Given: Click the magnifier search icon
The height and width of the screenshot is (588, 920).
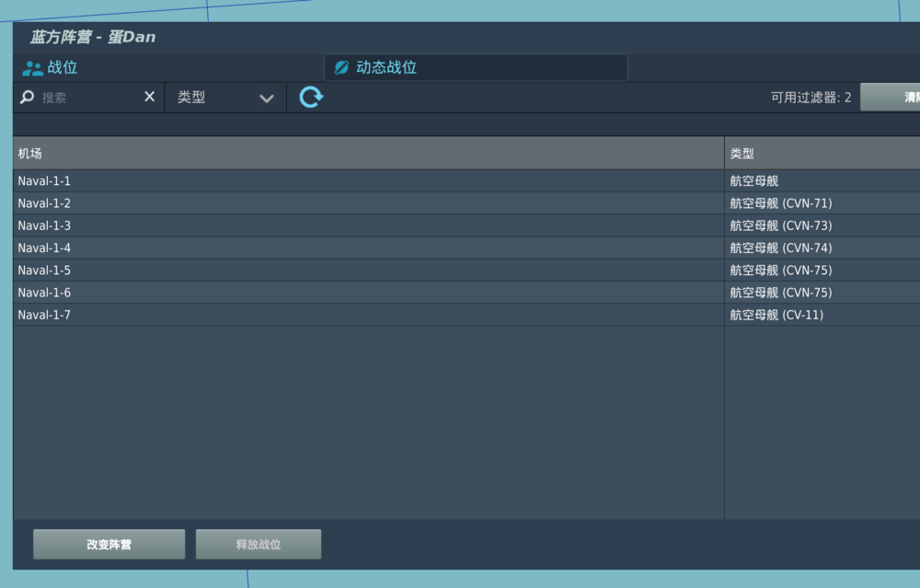Looking at the screenshot, I should point(26,96).
